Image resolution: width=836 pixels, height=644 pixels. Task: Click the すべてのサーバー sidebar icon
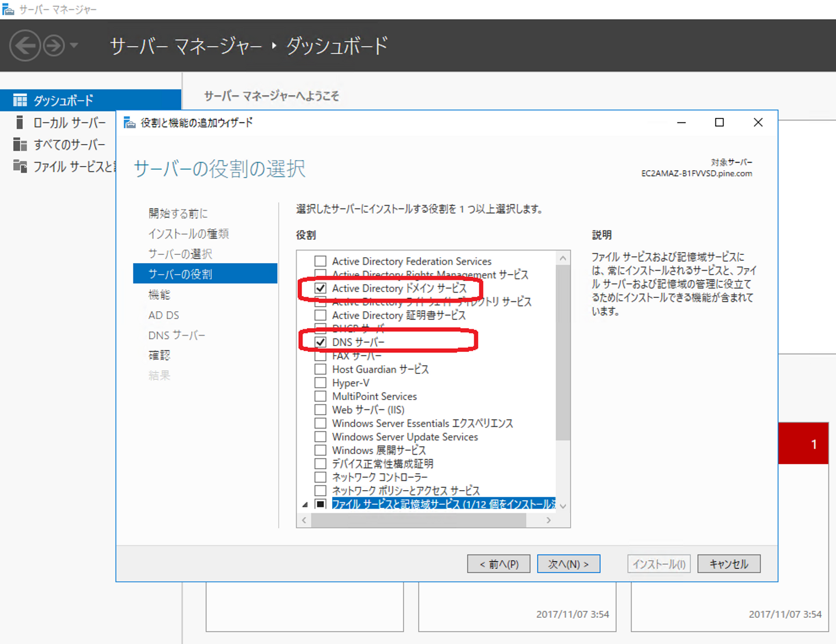[x=20, y=145]
